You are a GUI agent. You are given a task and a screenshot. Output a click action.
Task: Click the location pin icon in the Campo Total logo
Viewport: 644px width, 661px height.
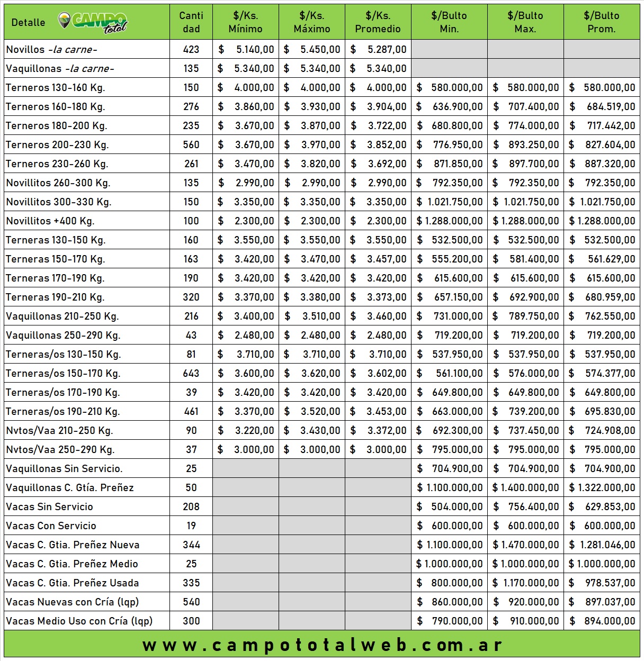[64, 21]
